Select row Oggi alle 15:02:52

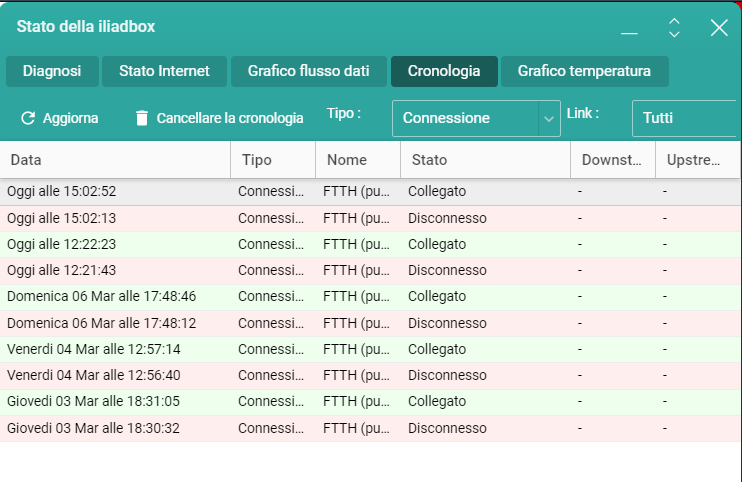[370, 192]
